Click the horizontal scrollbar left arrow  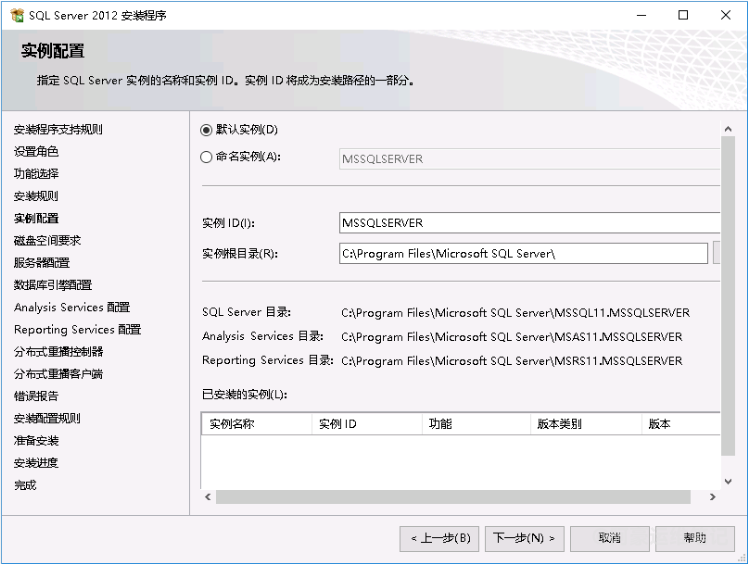pyautogui.click(x=208, y=497)
